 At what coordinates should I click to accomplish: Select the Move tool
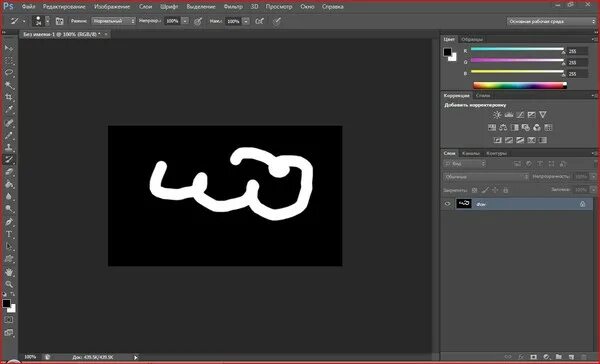click(x=8, y=48)
